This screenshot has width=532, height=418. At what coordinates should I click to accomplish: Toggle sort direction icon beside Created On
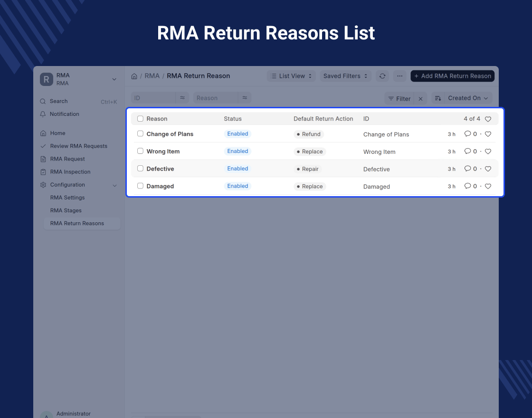tap(438, 98)
